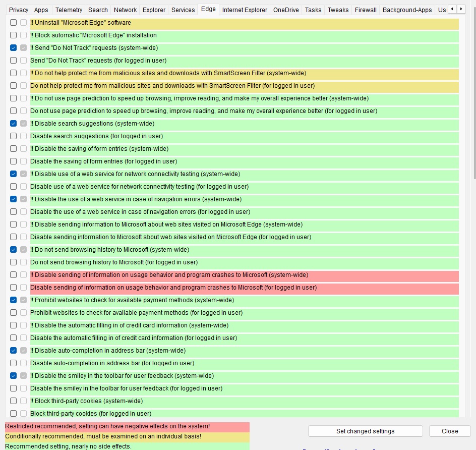Open the Telemetry tab
The image size is (476, 450).
pos(69,10)
